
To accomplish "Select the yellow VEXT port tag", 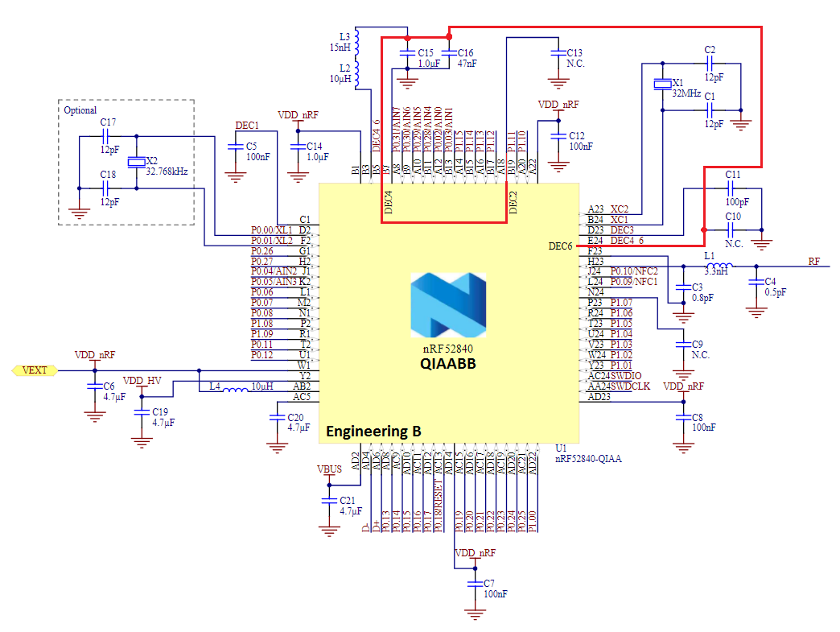I will point(35,370).
